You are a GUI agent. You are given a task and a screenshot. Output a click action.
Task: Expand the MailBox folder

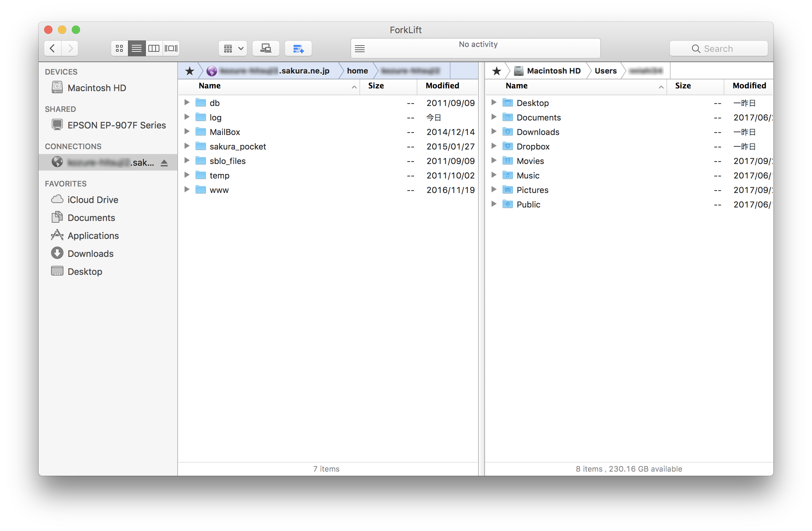[187, 131]
